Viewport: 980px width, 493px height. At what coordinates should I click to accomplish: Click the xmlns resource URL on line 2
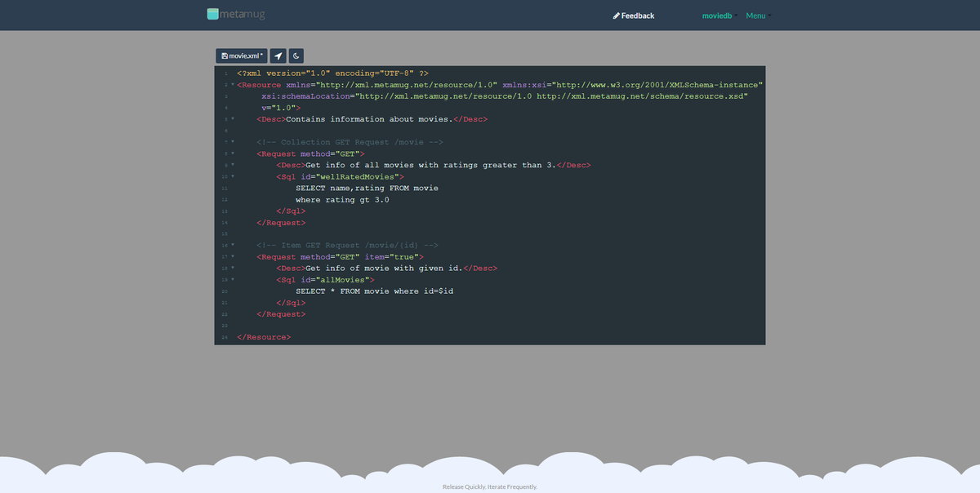click(408, 85)
